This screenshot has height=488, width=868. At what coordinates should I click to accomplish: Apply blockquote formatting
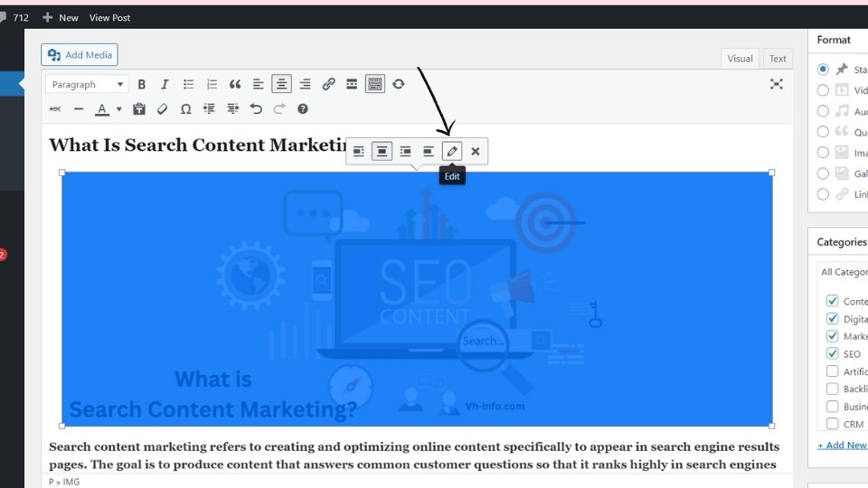click(x=235, y=84)
